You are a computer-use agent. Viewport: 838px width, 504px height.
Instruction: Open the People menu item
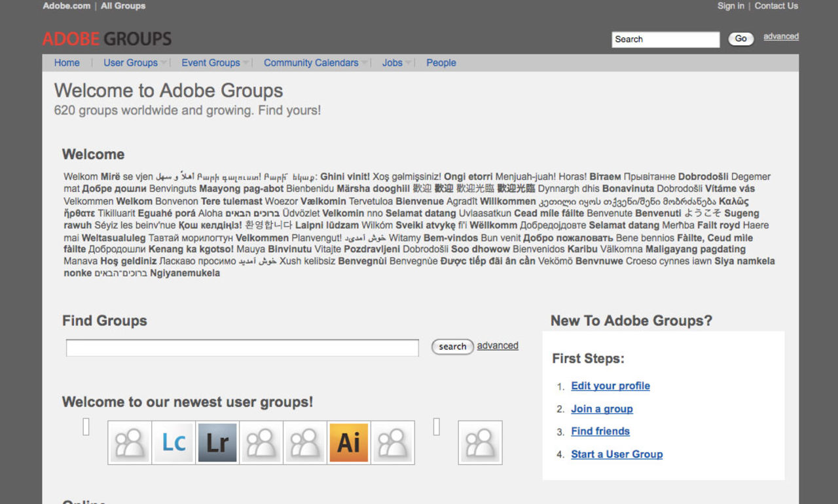point(441,63)
